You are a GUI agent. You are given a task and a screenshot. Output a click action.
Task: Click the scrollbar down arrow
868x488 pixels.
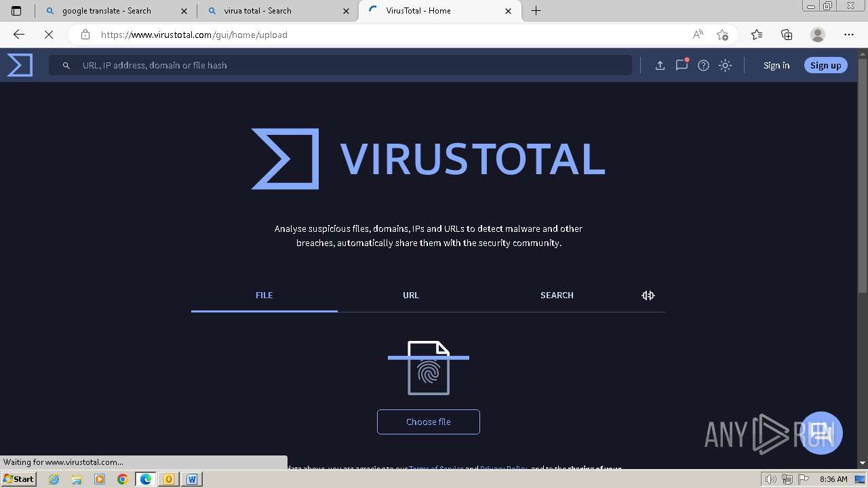[863, 463]
